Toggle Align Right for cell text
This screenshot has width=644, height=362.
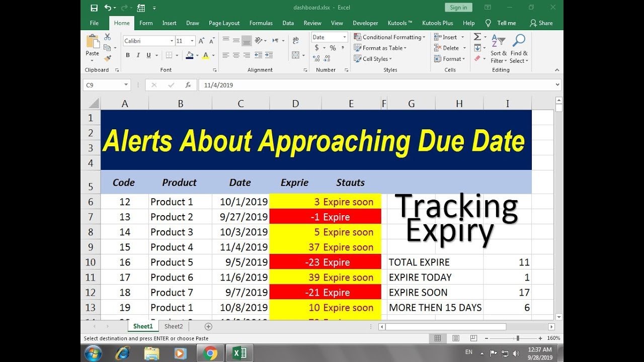click(x=247, y=55)
